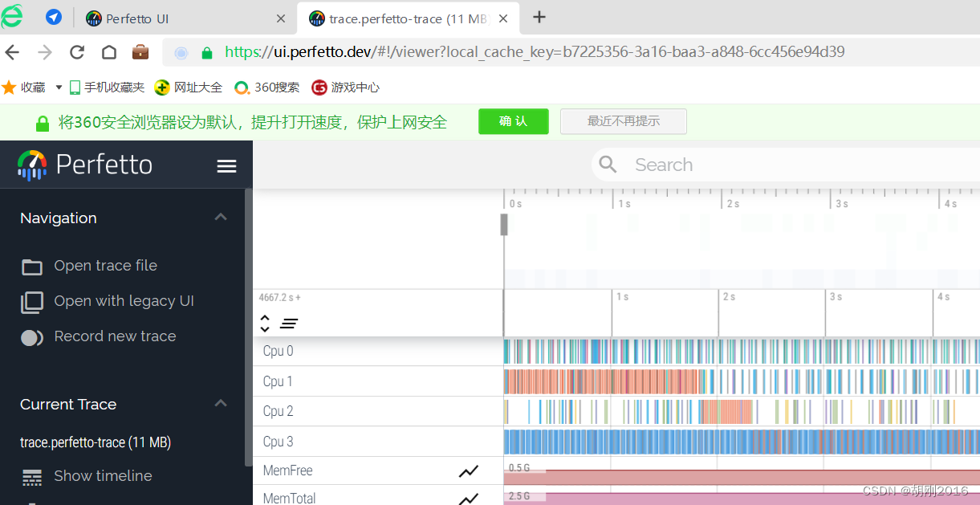Click the blue Cpu 3 track slices
The width and height of the screenshot is (980, 505).
click(x=742, y=442)
